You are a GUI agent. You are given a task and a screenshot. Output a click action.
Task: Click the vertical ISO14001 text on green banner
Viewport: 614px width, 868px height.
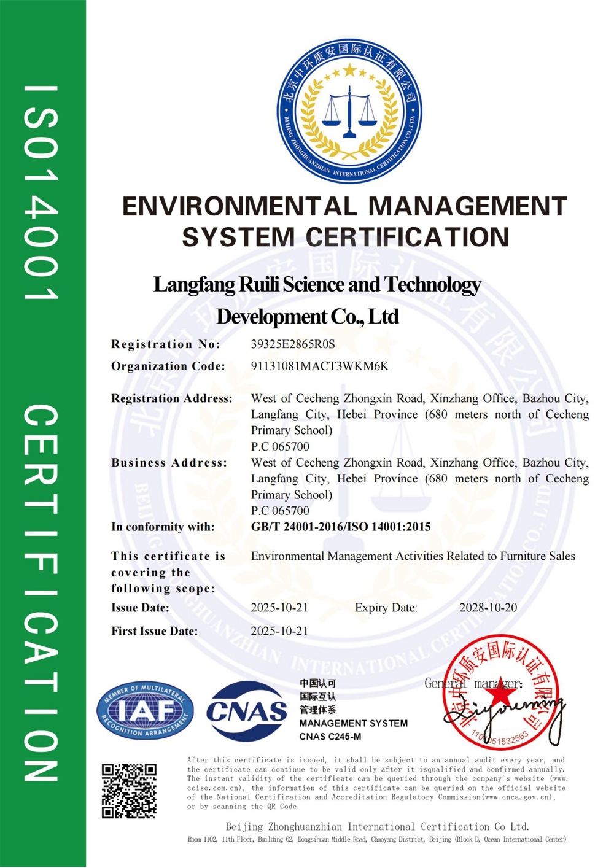click(x=42, y=193)
